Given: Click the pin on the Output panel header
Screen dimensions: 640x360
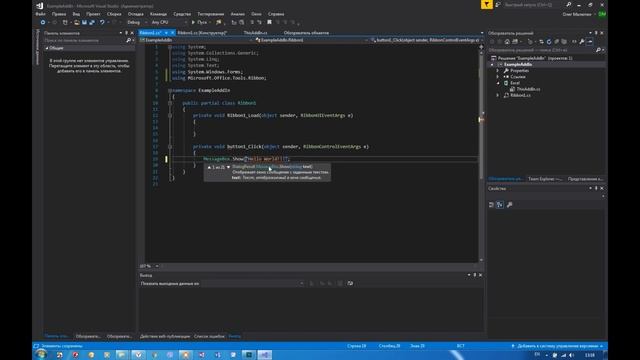Looking at the screenshot, I should pyautogui.click(x=475, y=275).
